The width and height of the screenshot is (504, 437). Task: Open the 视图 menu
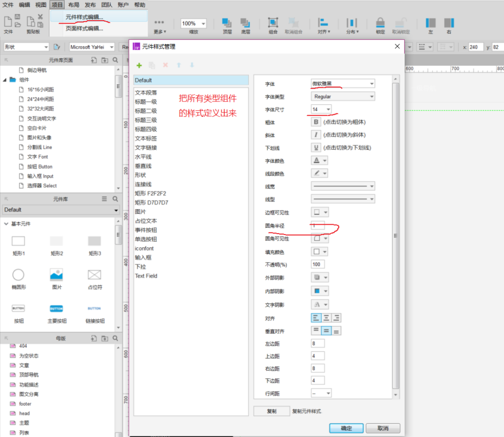point(41,4)
